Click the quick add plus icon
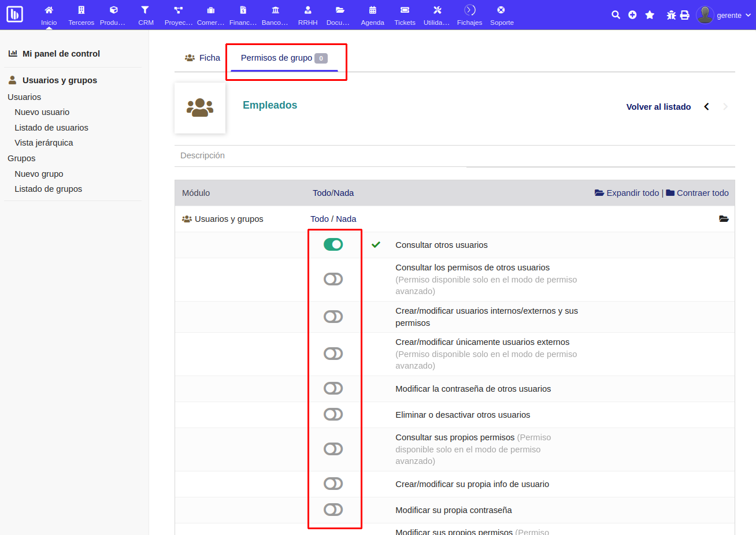This screenshot has width=756, height=535. coord(632,14)
